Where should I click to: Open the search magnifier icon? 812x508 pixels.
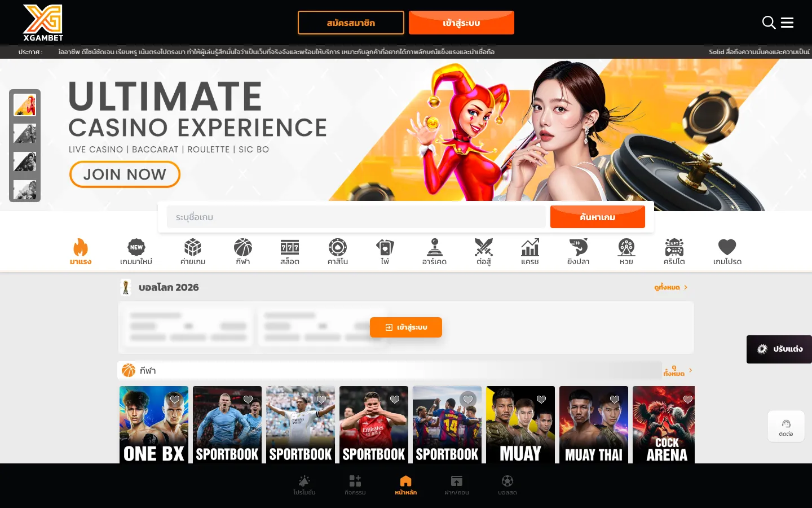coord(769,23)
